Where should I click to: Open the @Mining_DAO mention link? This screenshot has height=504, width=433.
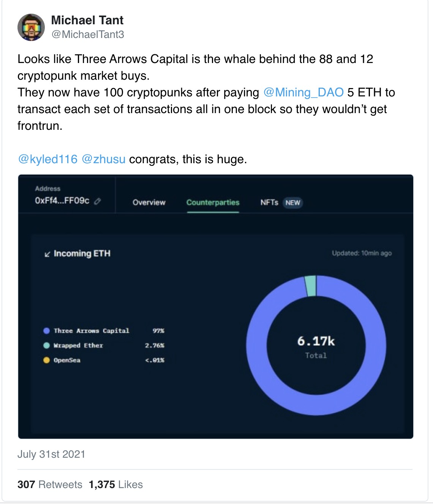(303, 93)
